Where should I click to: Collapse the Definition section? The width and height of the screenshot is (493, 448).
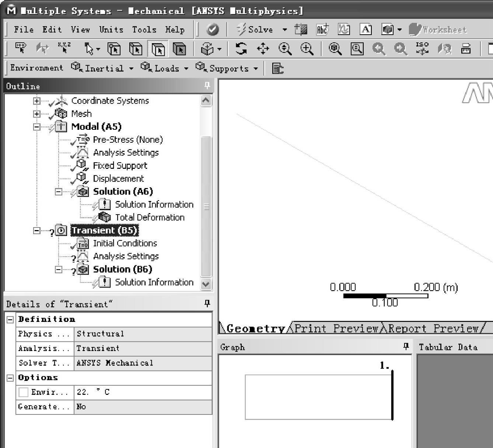[10, 319]
